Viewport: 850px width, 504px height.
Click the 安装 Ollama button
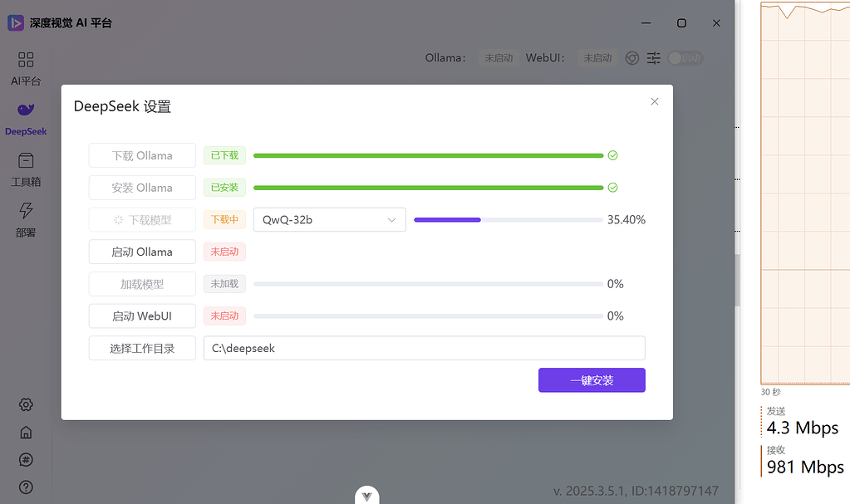(142, 188)
